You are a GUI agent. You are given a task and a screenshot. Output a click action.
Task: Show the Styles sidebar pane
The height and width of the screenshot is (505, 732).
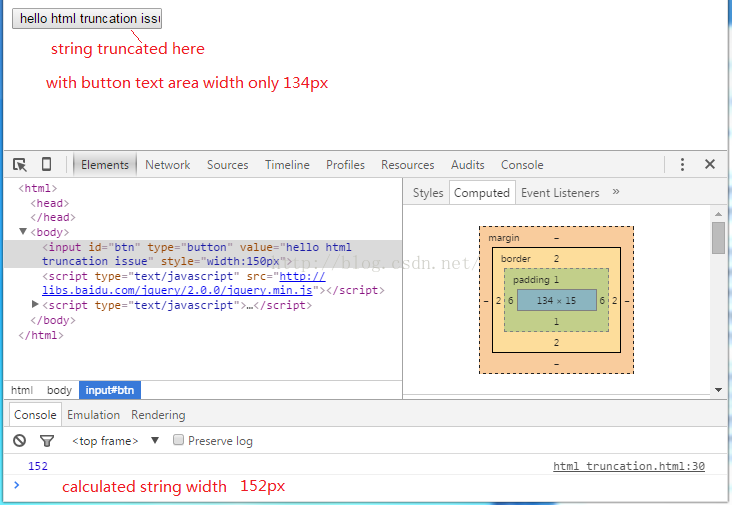tap(428, 193)
